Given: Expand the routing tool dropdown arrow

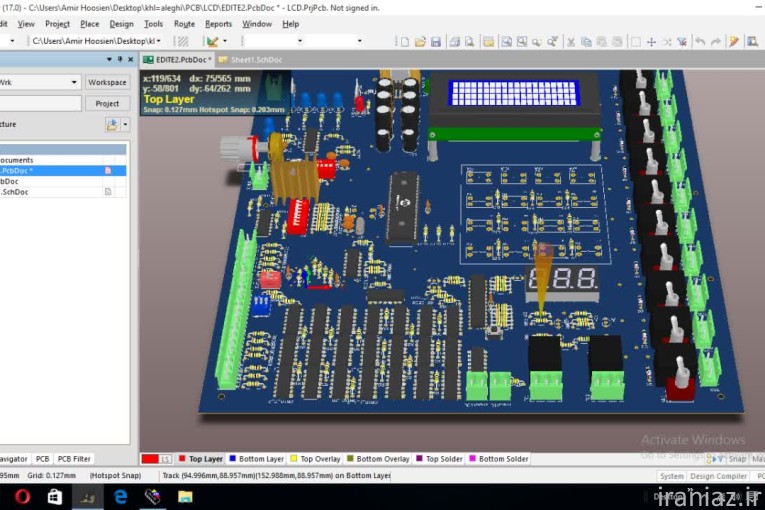Looking at the screenshot, I should pos(225,41).
